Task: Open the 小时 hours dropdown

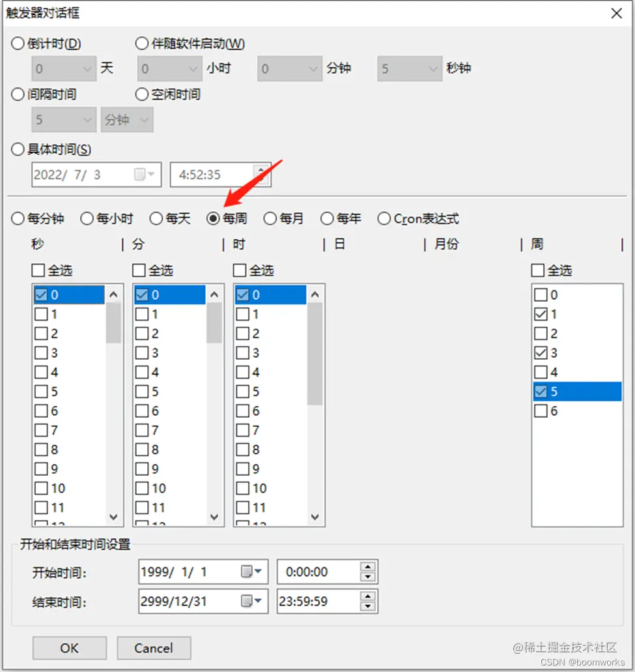Action: click(x=170, y=68)
